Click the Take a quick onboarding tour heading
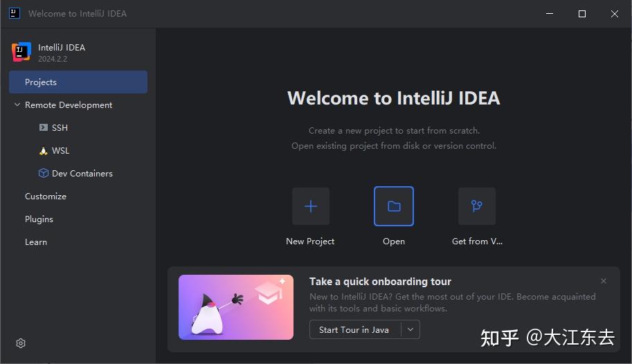This screenshot has width=632, height=364. [x=380, y=282]
